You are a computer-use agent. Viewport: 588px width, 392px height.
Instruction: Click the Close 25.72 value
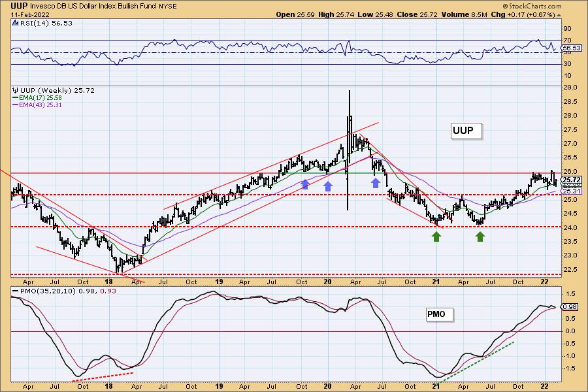pyautogui.click(x=417, y=14)
